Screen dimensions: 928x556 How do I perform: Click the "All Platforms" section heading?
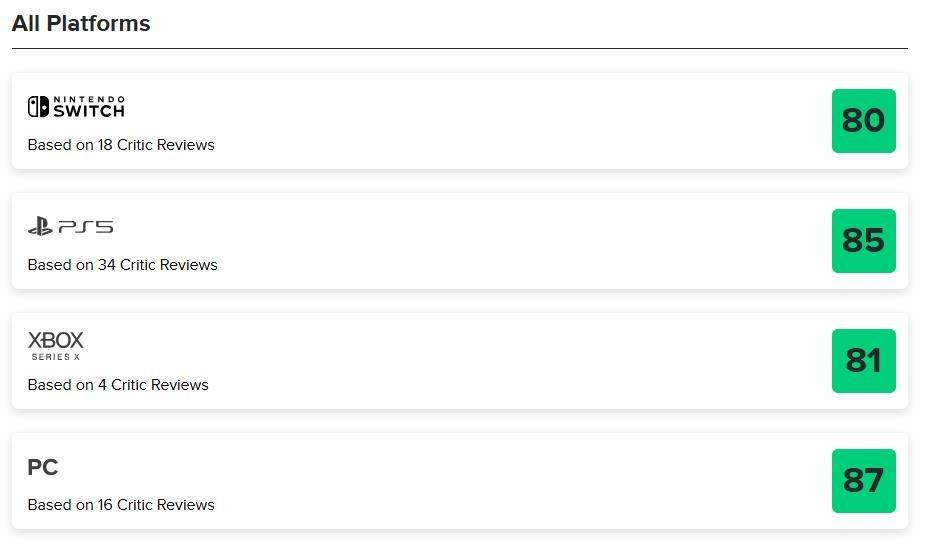click(81, 23)
